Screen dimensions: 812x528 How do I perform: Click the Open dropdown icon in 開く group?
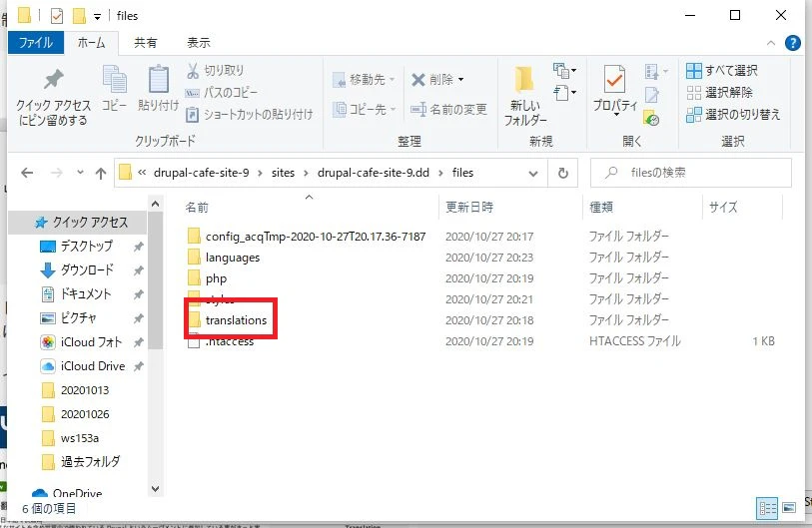[655, 71]
